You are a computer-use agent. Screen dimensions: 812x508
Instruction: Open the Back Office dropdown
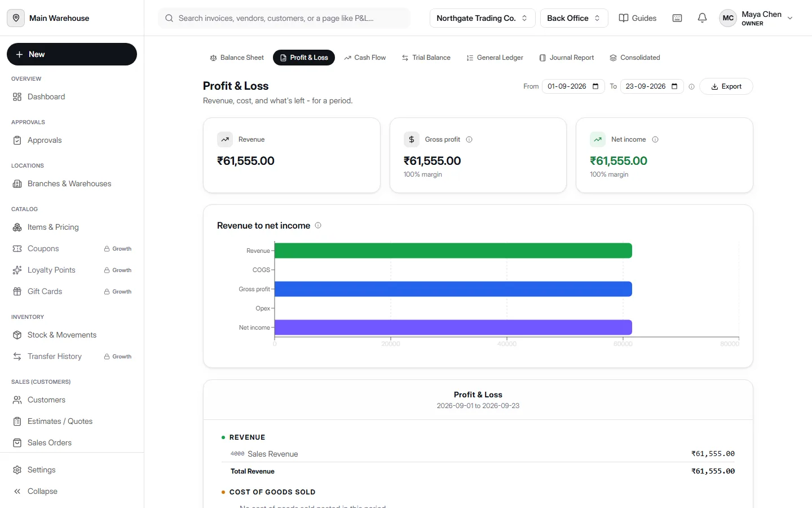[574, 18]
